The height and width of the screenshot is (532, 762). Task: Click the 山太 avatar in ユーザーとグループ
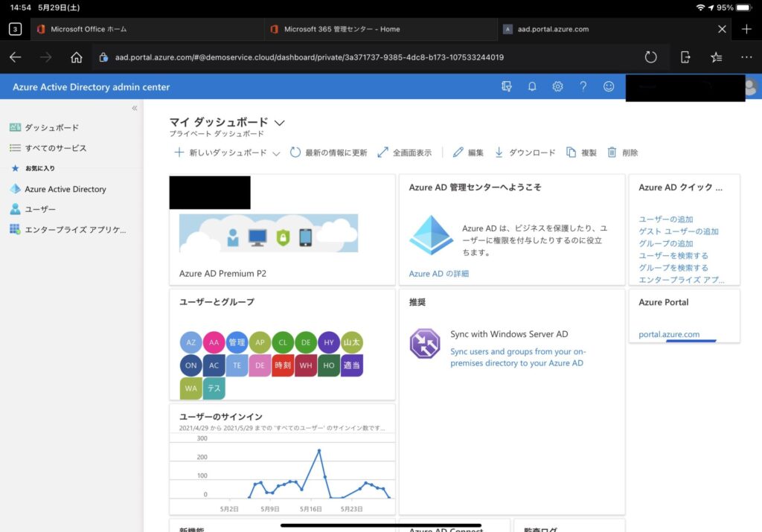tap(351, 342)
